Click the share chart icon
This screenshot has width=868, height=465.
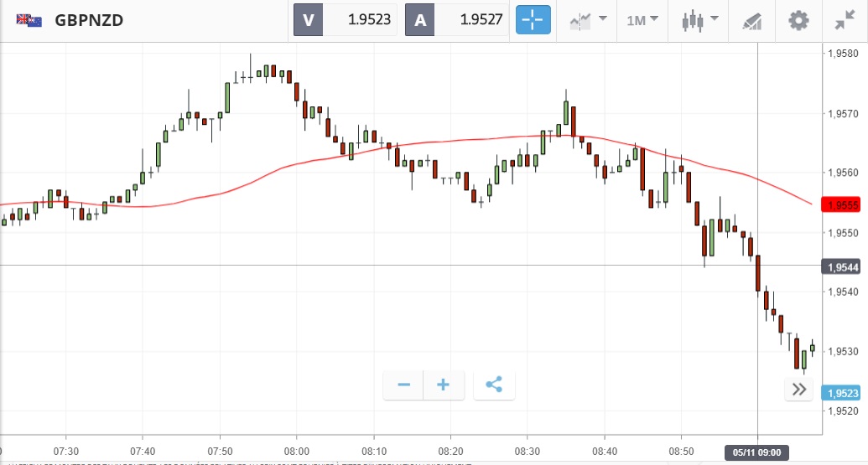point(494,385)
